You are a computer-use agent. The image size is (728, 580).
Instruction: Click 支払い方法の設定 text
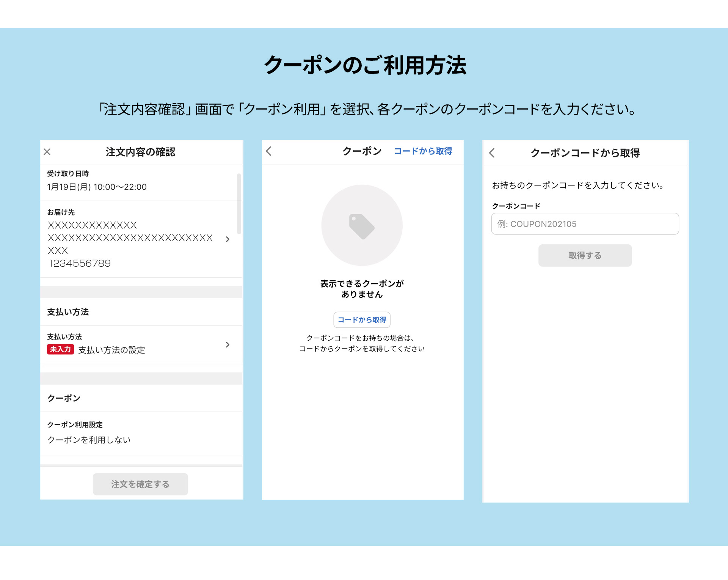pyautogui.click(x=111, y=350)
